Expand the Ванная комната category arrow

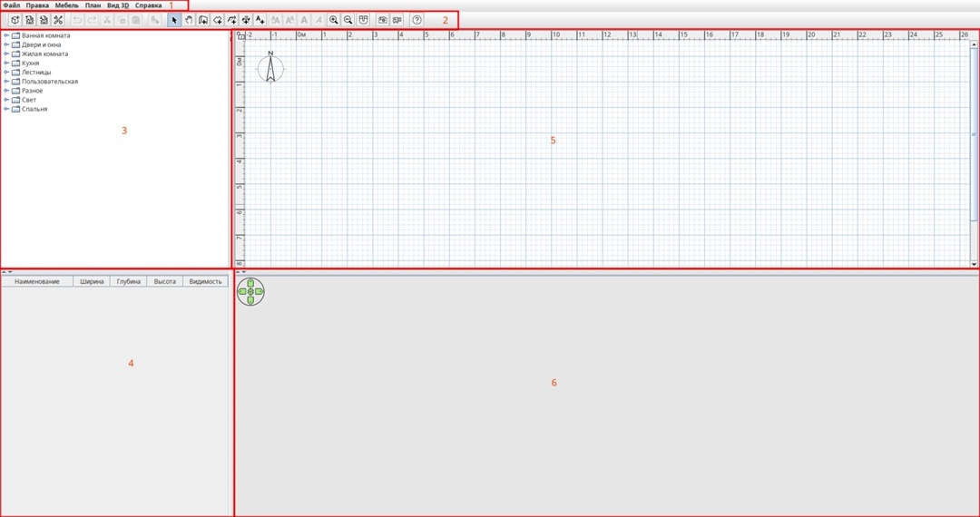[x=6, y=35]
